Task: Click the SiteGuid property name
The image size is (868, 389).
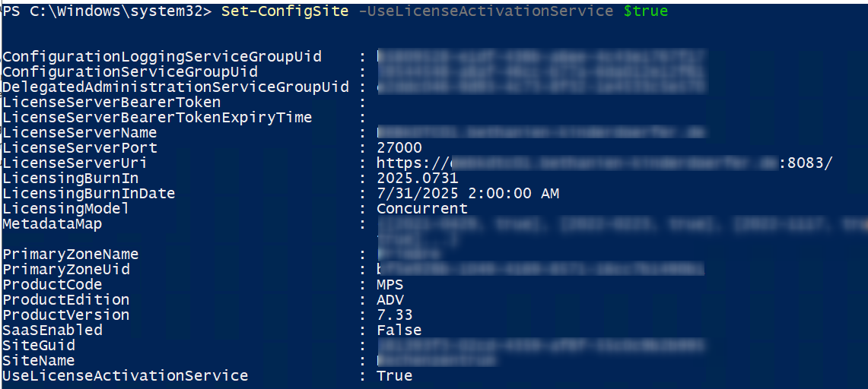Action: [39, 346]
